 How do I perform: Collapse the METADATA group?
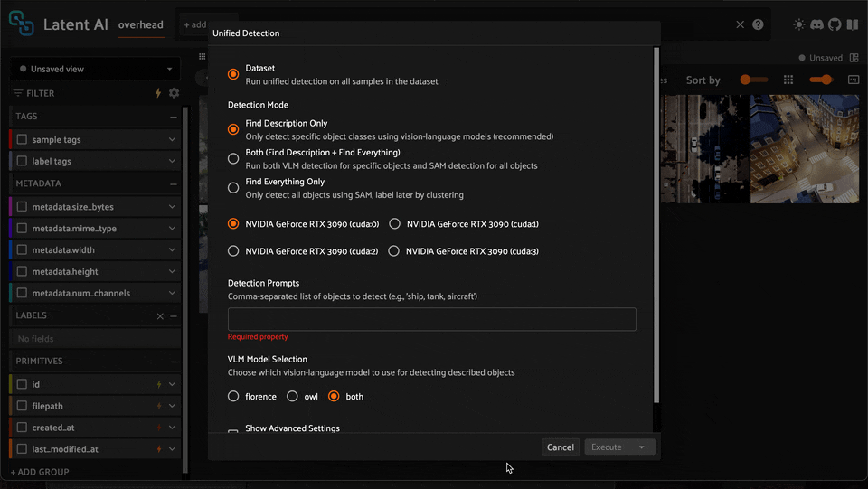174,183
